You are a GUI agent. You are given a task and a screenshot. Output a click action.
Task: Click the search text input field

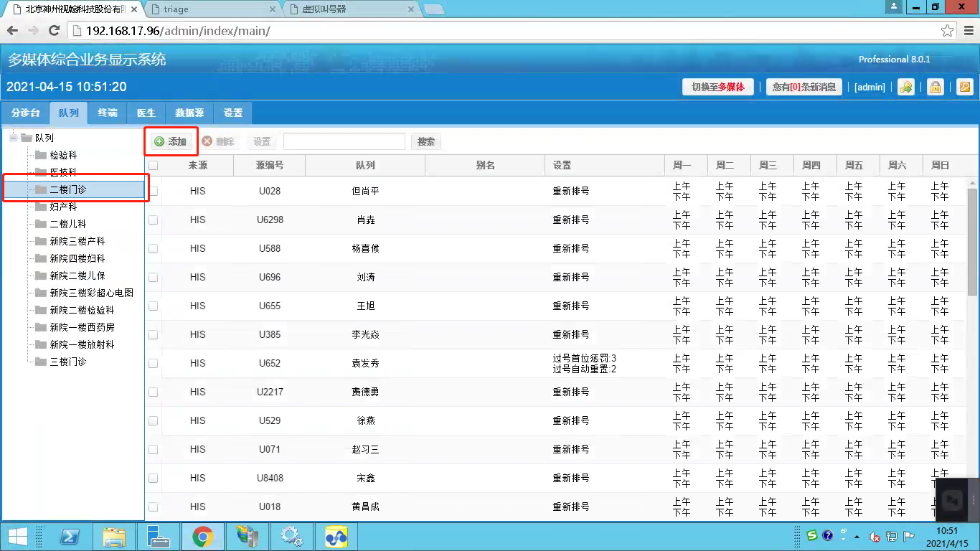click(344, 141)
